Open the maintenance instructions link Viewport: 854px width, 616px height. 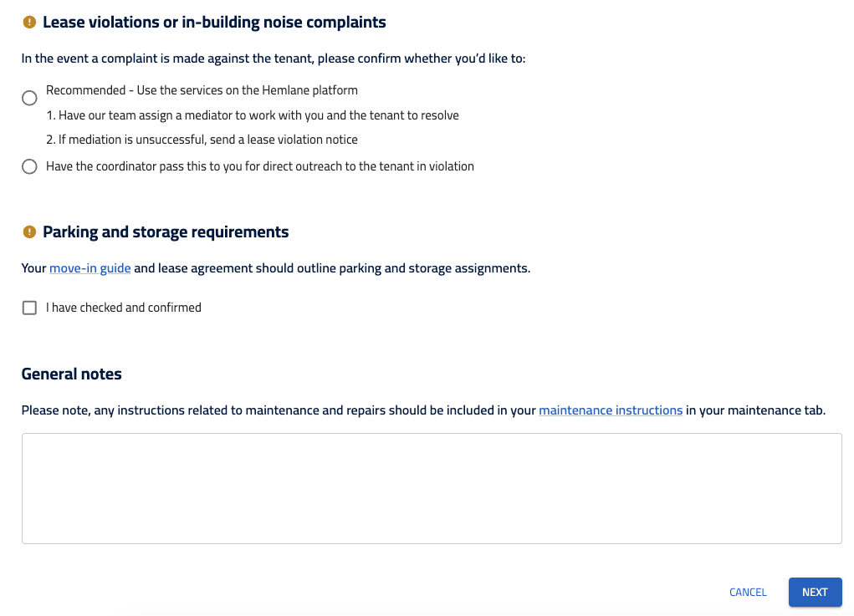point(611,410)
